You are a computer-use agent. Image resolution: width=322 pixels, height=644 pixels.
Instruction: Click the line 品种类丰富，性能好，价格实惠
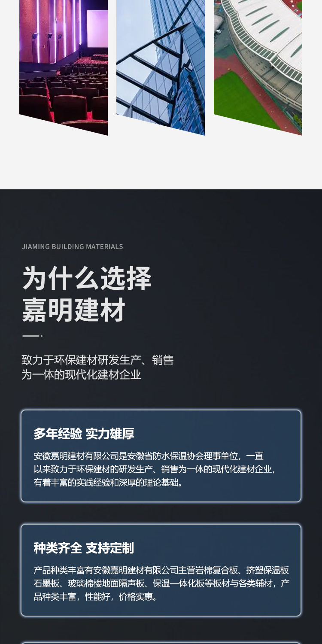click(x=96, y=597)
